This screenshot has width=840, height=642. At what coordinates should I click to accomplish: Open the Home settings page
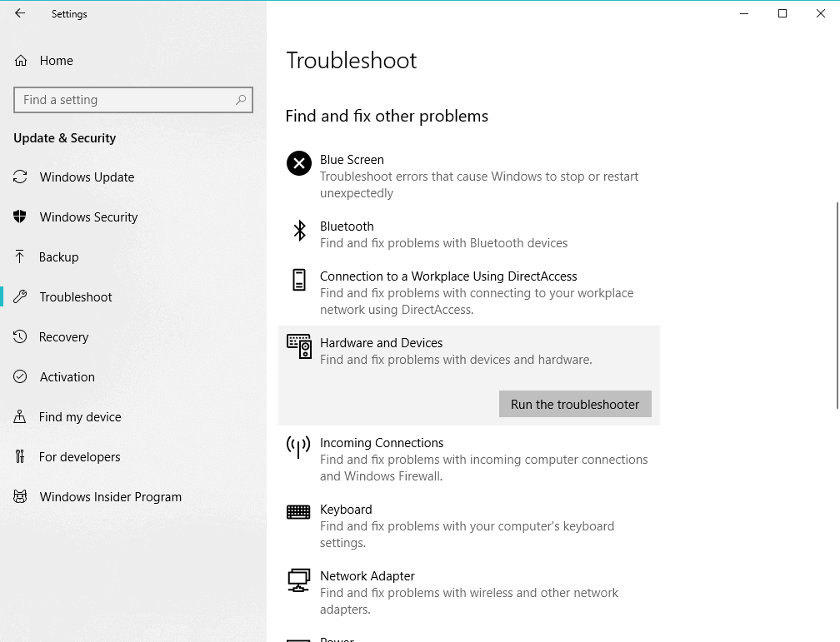click(57, 61)
